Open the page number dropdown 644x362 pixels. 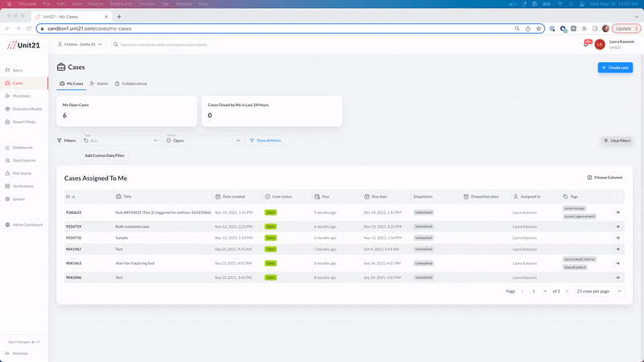click(x=539, y=291)
